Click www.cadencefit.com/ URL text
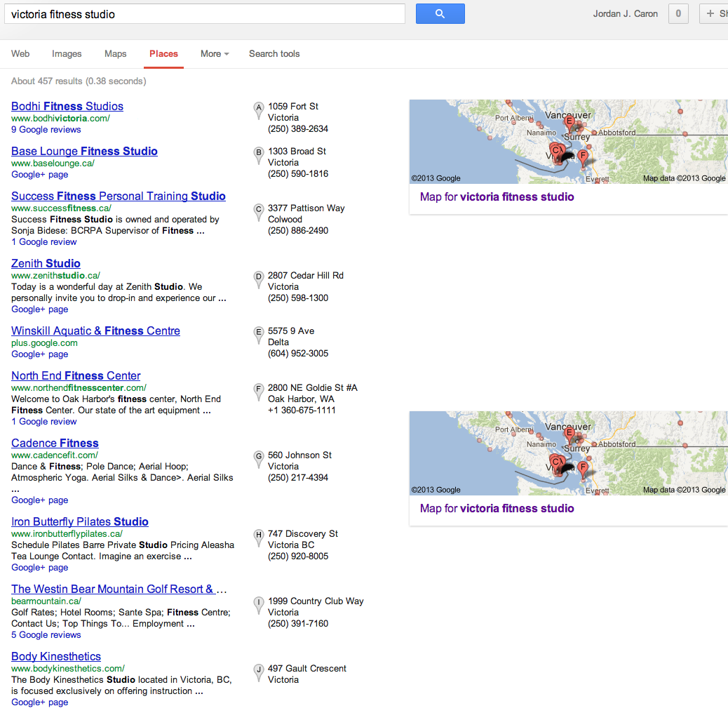728x720 pixels. 55,455
